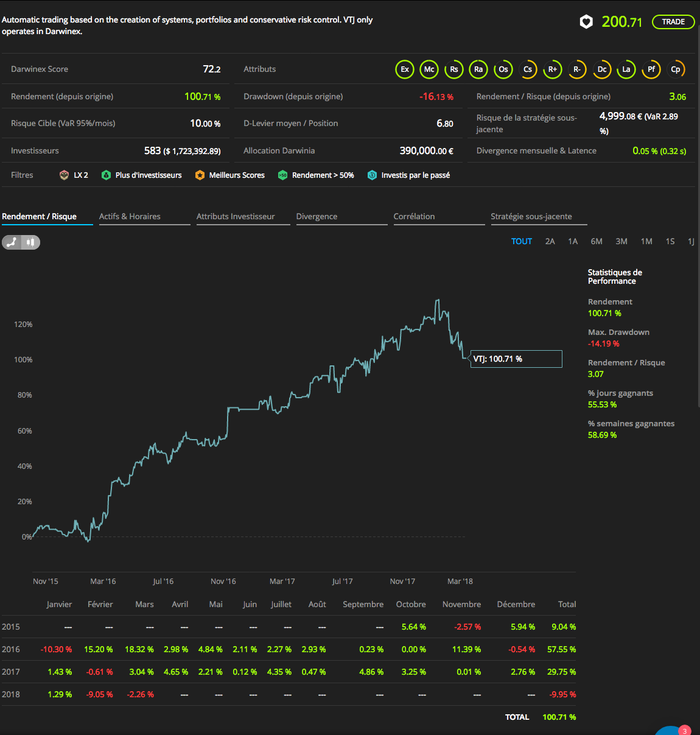
Task: Click the Plus d'investisseurs filter label
Action: point(149,175)
